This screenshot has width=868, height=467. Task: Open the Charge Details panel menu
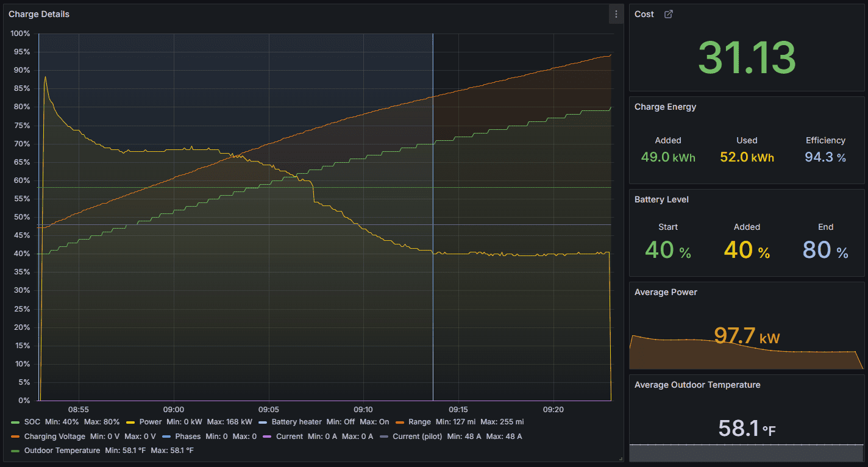tap(616, 14)
